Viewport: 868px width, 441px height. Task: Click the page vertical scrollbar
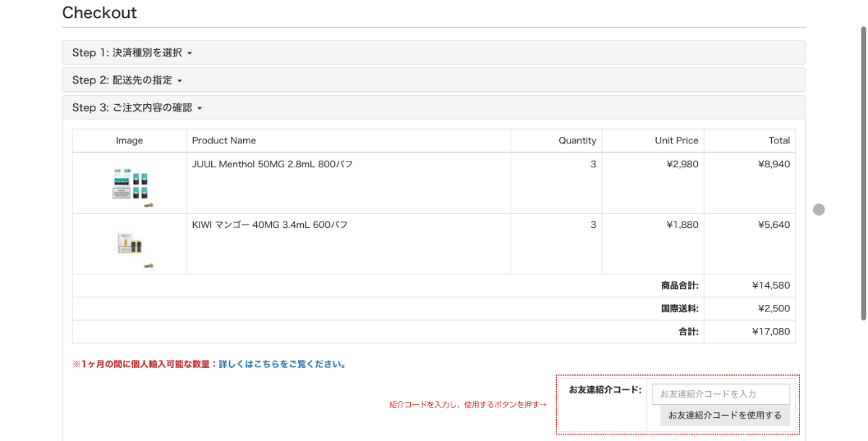pyautogui.click(x=863, y=174)
